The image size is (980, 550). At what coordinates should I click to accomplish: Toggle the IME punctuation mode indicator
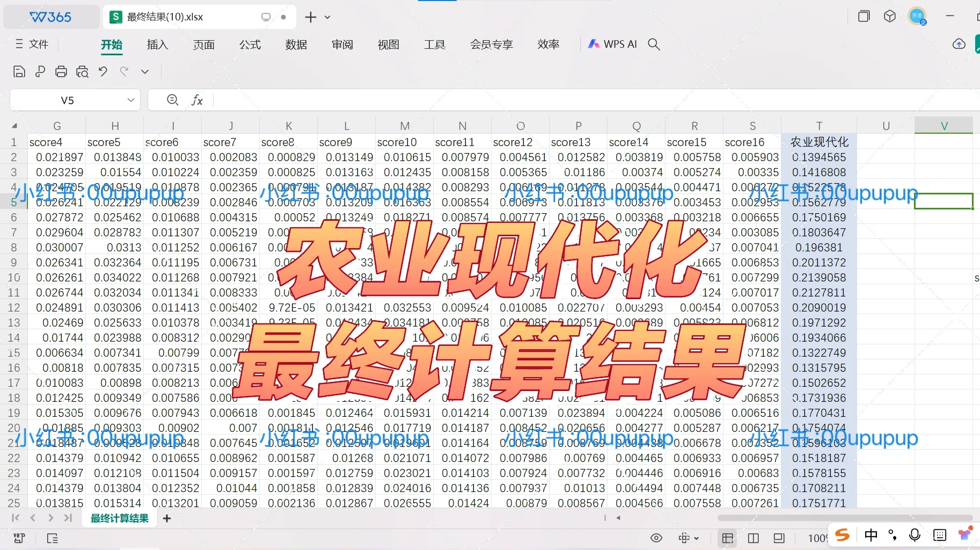893,535
